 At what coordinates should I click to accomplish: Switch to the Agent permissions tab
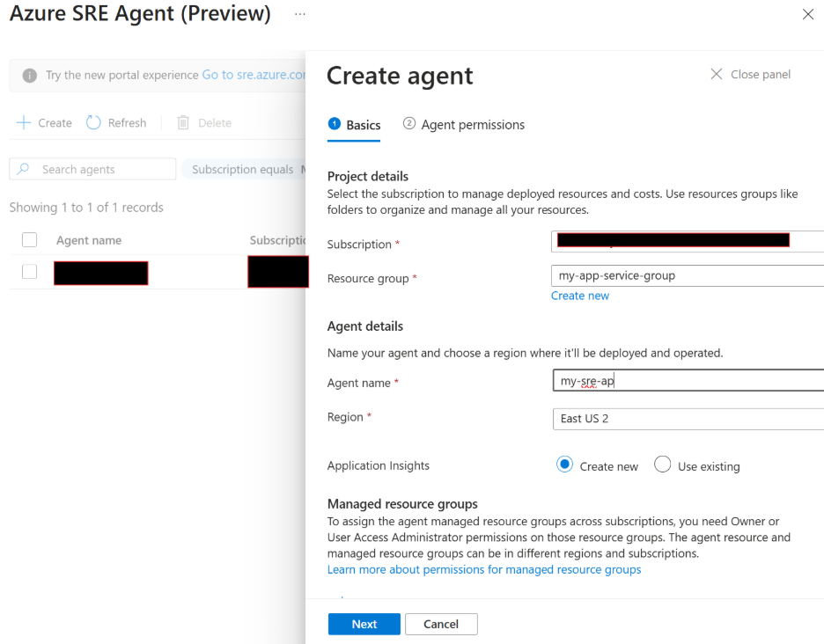tap(464, 125)
